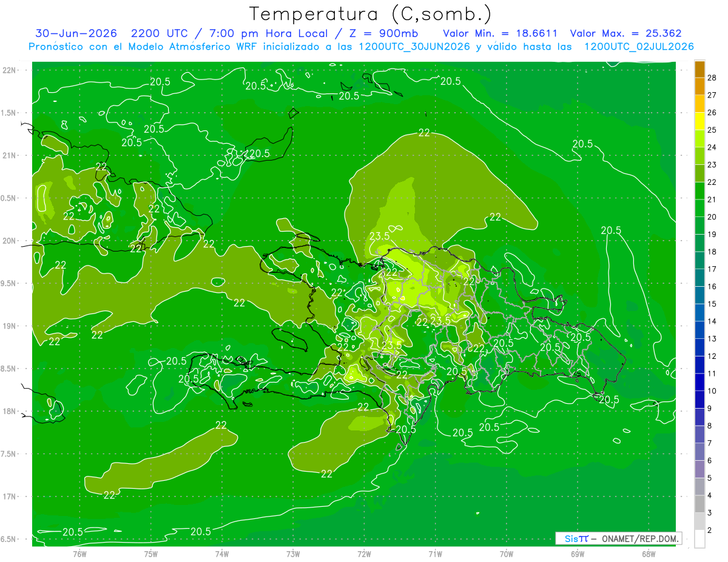Select the "Valor Min. = 18.6611" value
The width and height of the screenshot is (728, 562).
click(x=500, y=33)
